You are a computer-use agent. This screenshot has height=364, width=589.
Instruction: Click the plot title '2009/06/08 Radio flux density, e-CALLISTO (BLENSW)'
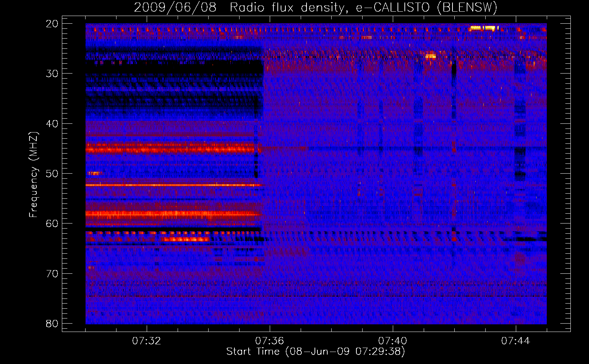(316, 8)
